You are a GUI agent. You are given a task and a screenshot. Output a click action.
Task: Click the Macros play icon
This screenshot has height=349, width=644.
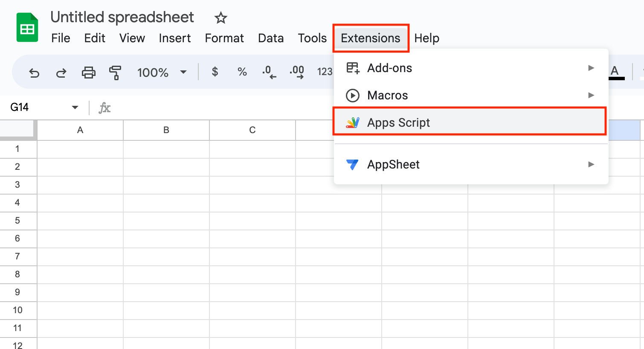(353, 95)
